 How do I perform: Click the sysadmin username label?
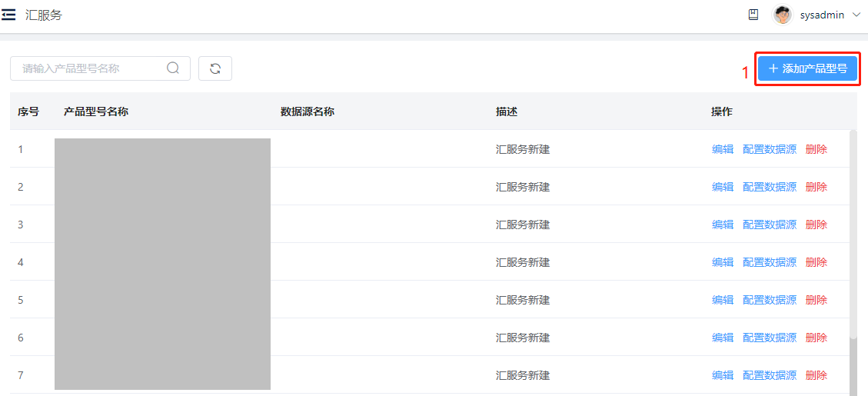coord(822,15)
